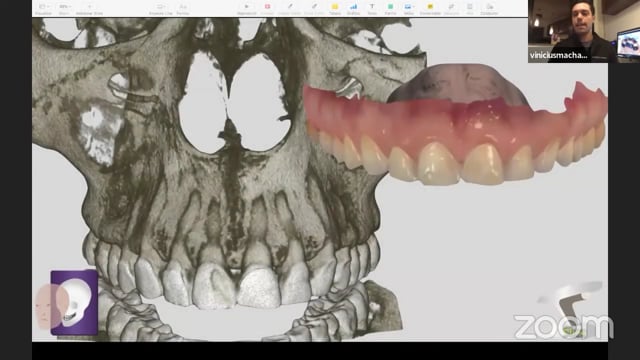Insert a shape using the green square icon
Screen dimensions: 640x360
pos(391,7)
